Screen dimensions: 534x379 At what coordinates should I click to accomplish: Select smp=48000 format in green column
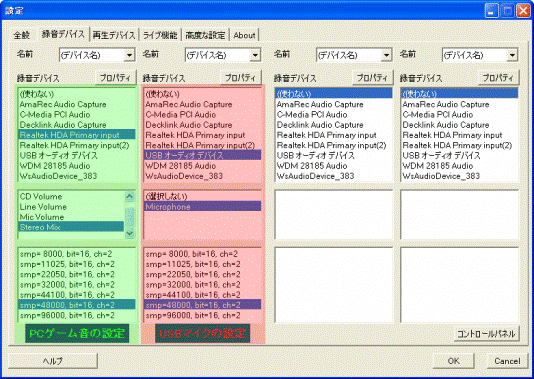[x=77, y=305]
